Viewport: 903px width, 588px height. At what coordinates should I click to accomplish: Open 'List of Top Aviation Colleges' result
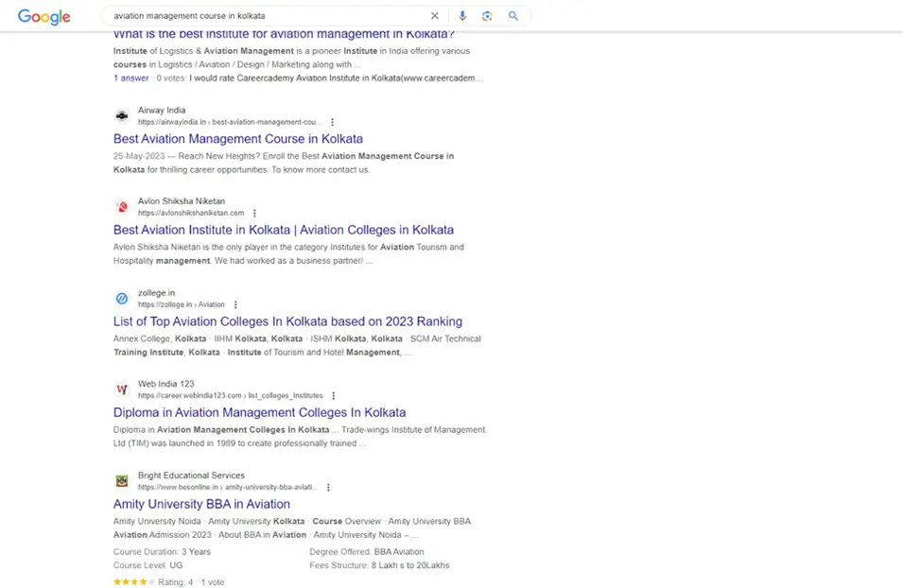point(287,321)
